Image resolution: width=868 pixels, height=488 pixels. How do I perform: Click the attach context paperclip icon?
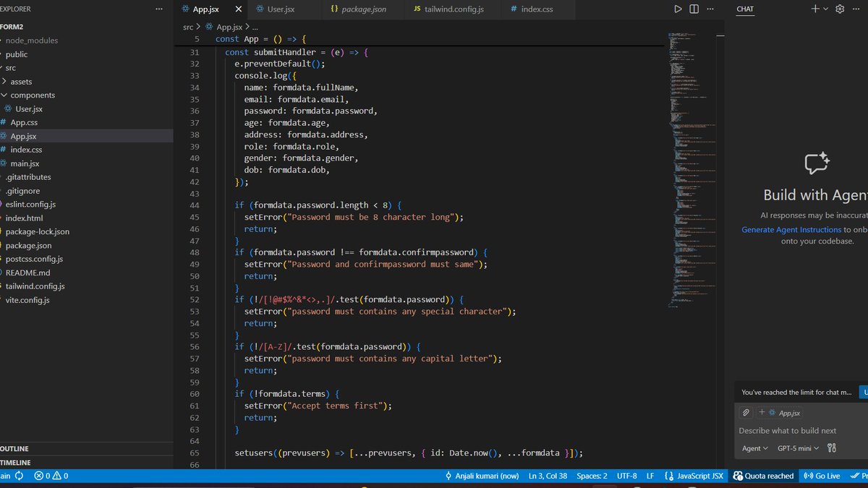[746, 413]
